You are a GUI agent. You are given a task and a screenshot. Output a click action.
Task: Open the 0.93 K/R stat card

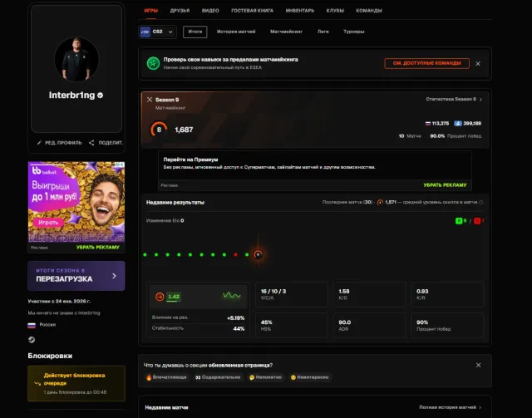447,294
